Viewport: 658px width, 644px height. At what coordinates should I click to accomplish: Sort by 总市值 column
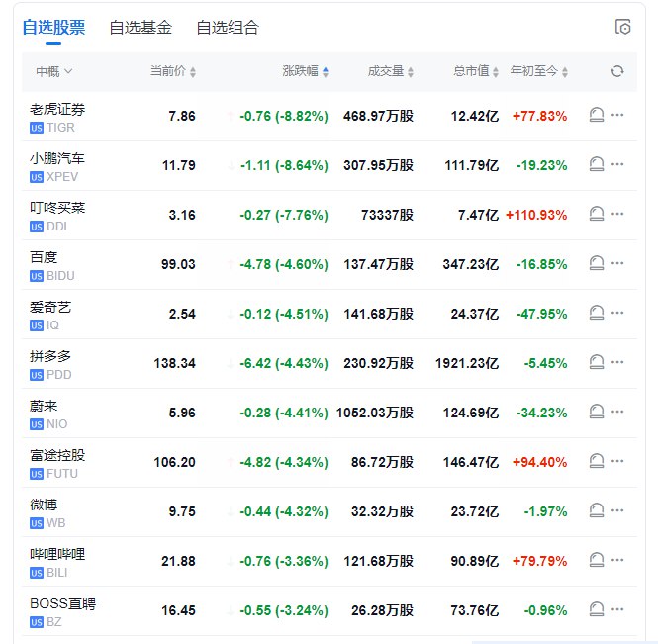pos(476,71)
